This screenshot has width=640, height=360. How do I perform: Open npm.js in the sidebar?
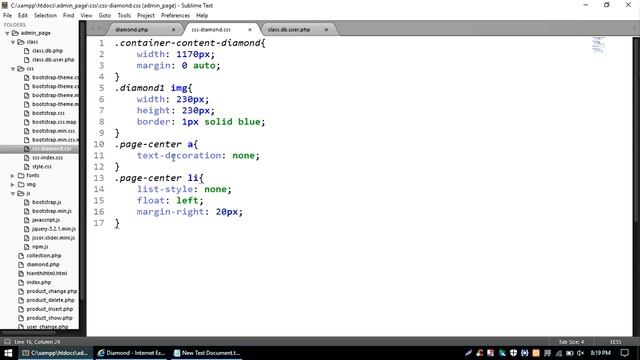[x=40, y=247]
